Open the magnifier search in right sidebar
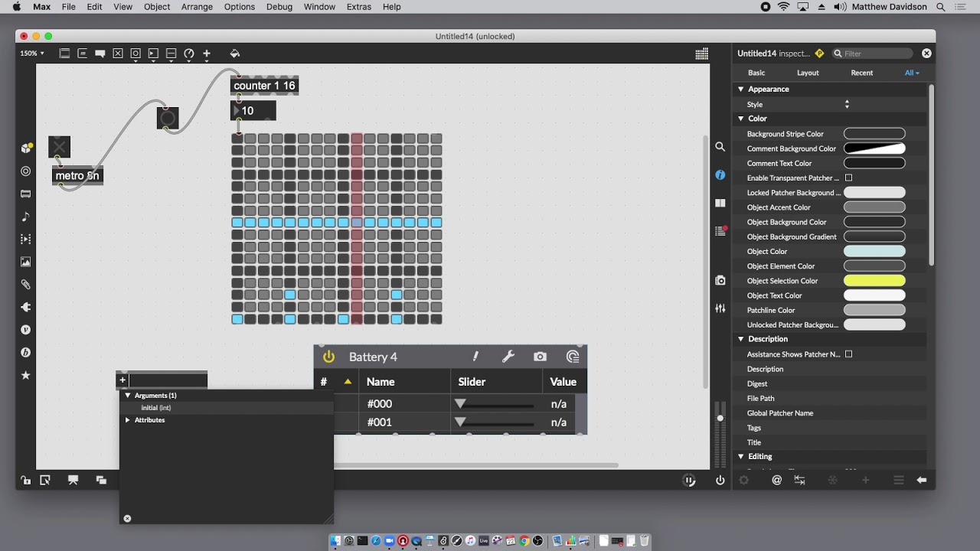Screen dimensions: 980x551 (x=720, y=146)
